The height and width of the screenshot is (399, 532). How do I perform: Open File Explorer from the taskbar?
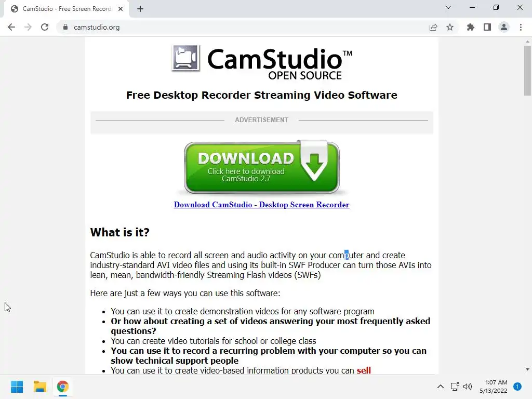[39, 387]
